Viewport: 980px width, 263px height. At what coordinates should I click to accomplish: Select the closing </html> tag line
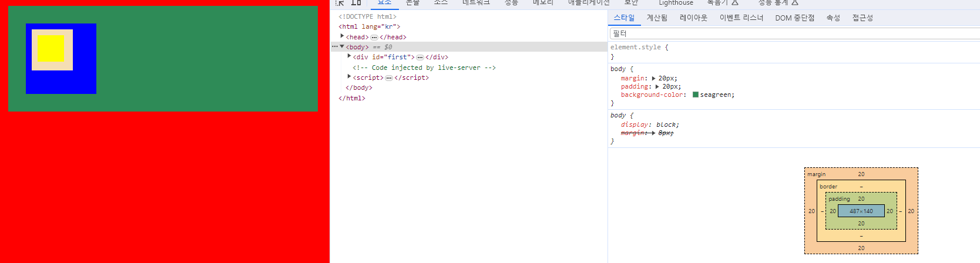coord(352,98)
